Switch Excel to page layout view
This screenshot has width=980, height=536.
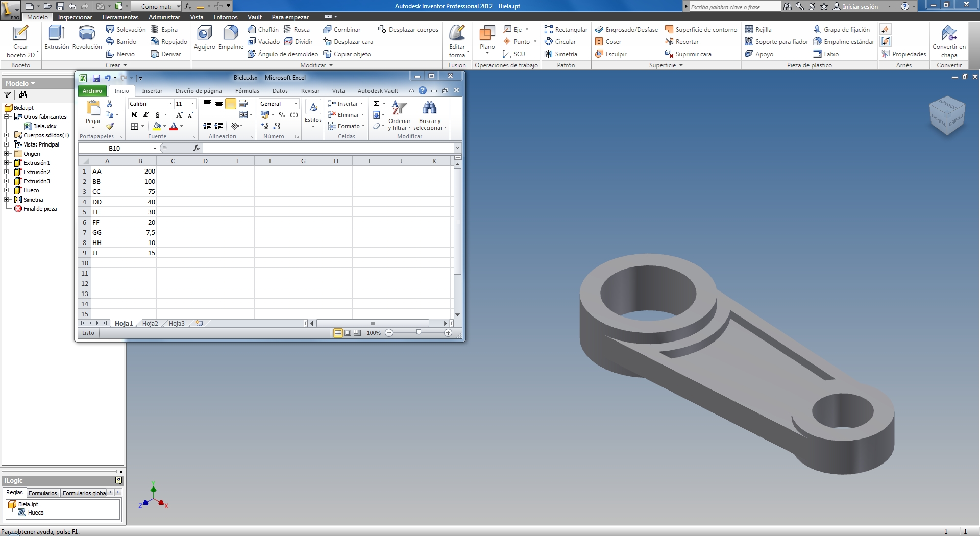pyautogui.click(x=348, y=333)
